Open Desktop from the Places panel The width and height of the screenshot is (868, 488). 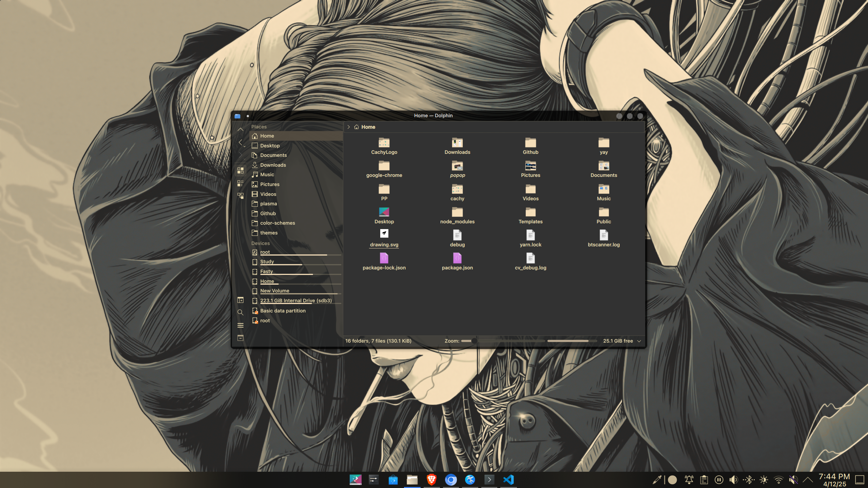point(296,146)
